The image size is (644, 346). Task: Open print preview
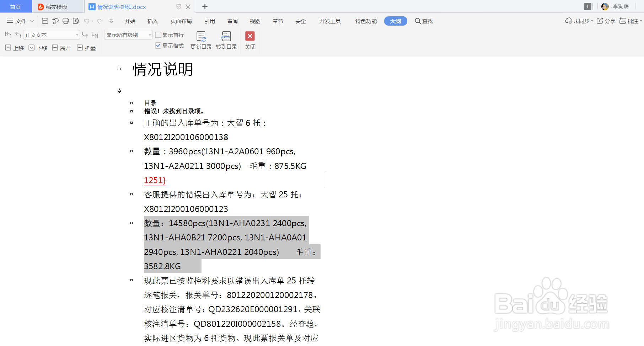click(76, 21)
